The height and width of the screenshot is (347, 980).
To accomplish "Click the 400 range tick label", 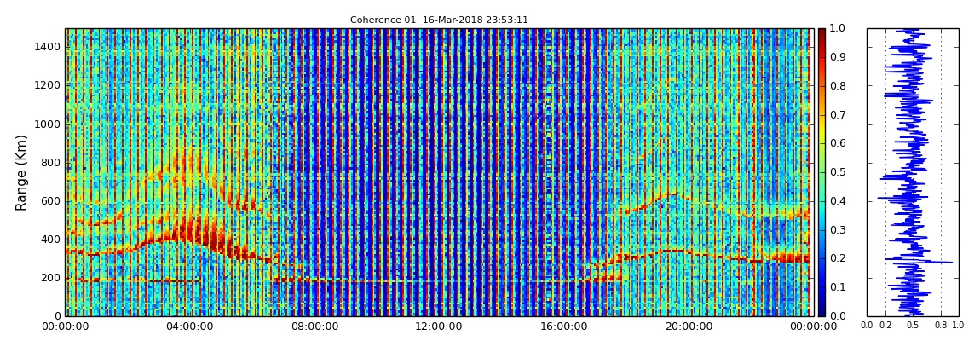I will tap(50, 240).
